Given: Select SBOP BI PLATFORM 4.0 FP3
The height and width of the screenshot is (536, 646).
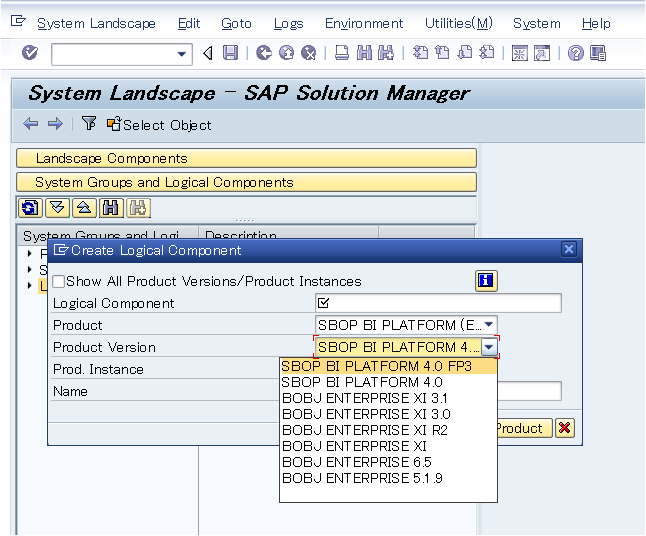Looking at the screenshot, I should click(389, 366).
